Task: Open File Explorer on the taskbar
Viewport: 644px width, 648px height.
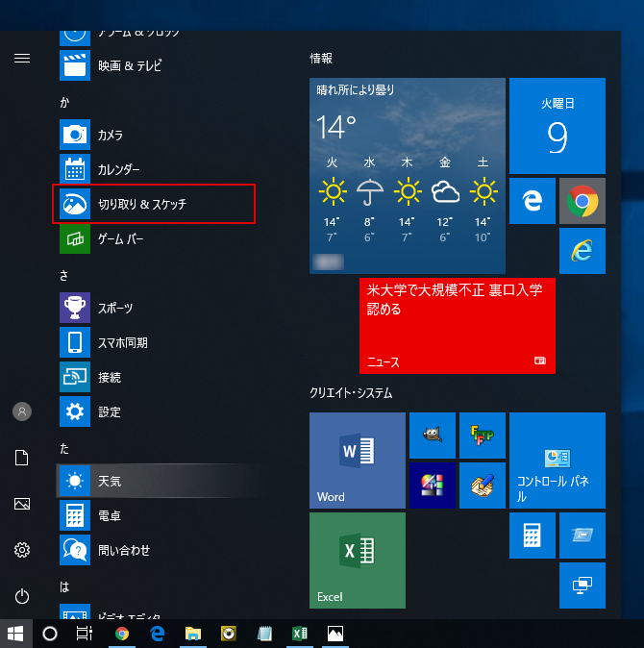Action: (x=193, y=634)
